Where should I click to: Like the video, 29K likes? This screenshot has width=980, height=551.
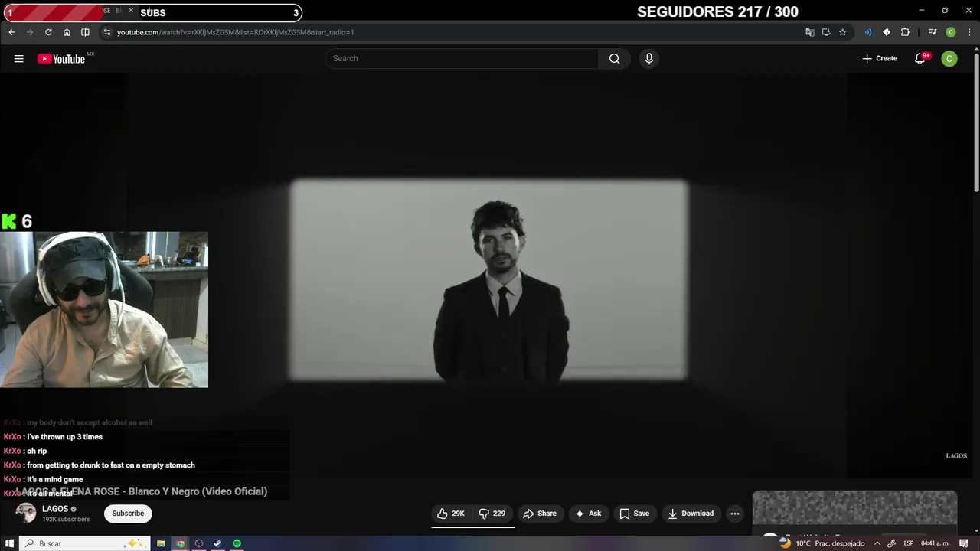coord(451,514)
